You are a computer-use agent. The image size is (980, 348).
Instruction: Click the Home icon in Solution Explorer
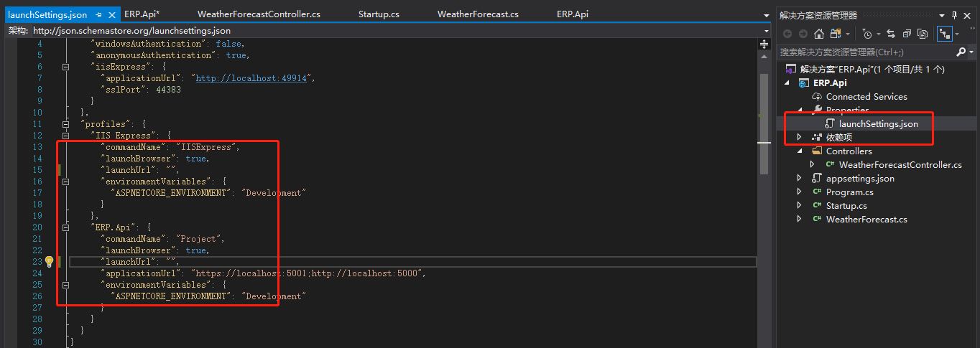point(819,34)
